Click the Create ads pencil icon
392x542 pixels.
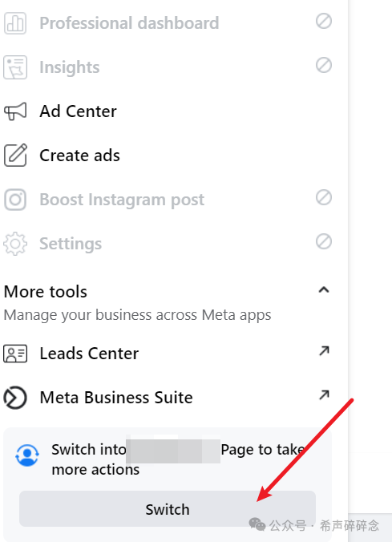point(15,156)
